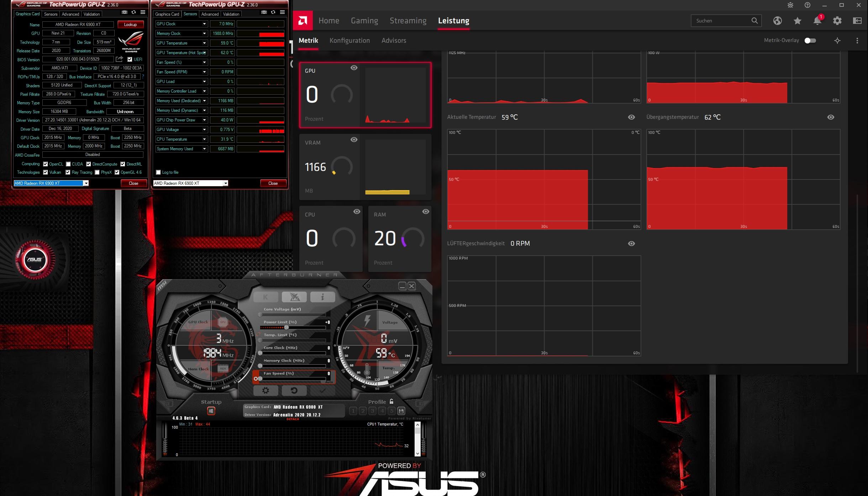Image resolution: width=868 pixels, height=496 pixels.
Task: Click Afterburner reset arrow button
Action: [294, 391]
